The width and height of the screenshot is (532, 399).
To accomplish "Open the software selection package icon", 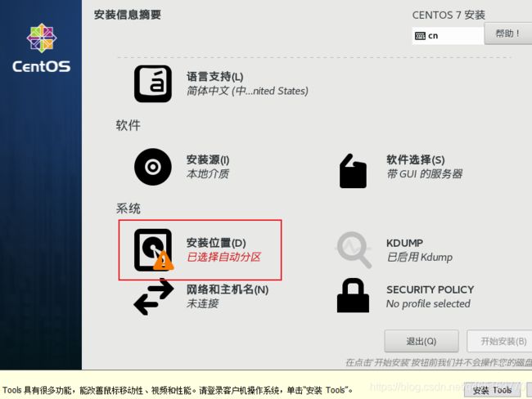I will pyautogui.click(x=353, y=171).
